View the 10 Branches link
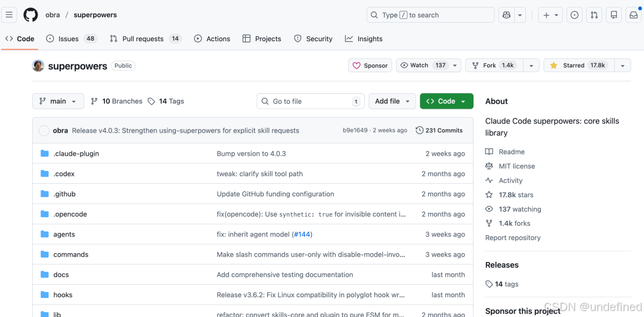 (x=117, y=101)
